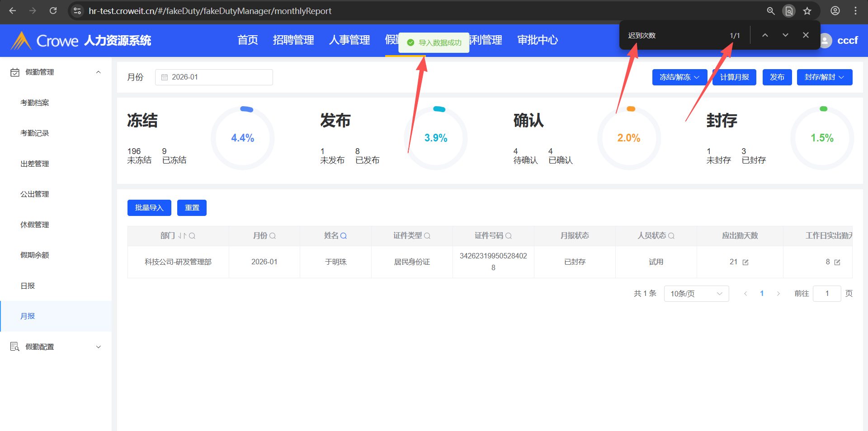Click the 冻结 4.4% progress ring
The width and height of the screenshot is (868, 431).
243,138
